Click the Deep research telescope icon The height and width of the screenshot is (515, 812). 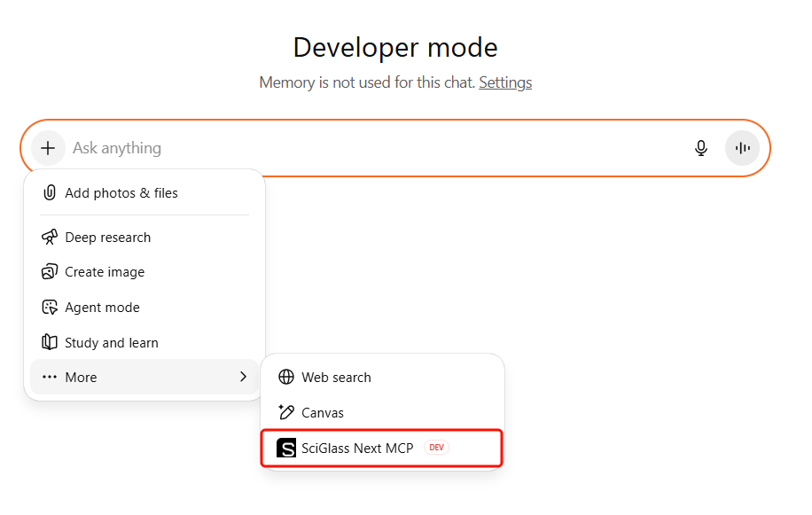(x=50, y=238)
